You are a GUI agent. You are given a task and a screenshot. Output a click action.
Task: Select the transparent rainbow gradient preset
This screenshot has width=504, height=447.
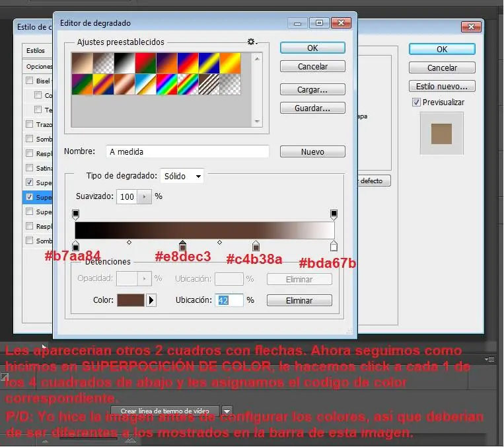pyautogui.click(x=188, y=85)
